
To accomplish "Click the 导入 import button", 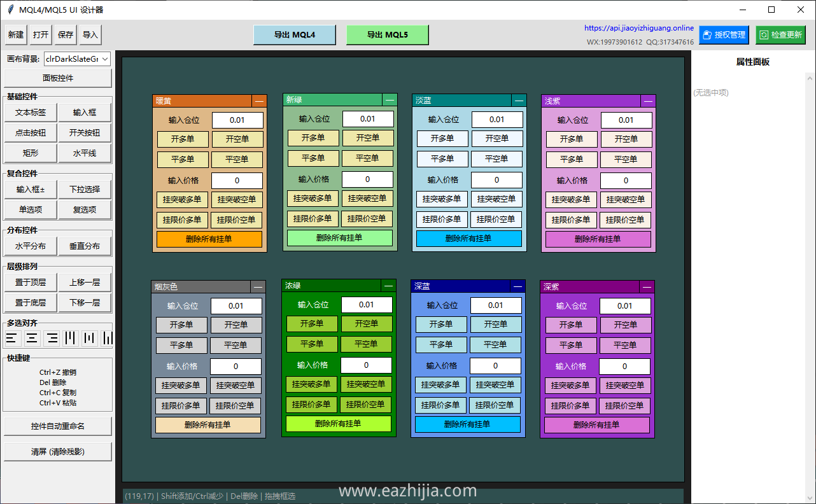I will 90,35.
